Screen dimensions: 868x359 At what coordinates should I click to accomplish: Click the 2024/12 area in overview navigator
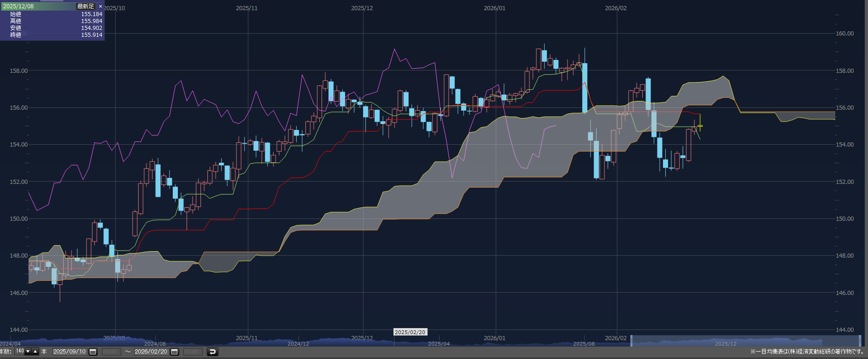298,343
